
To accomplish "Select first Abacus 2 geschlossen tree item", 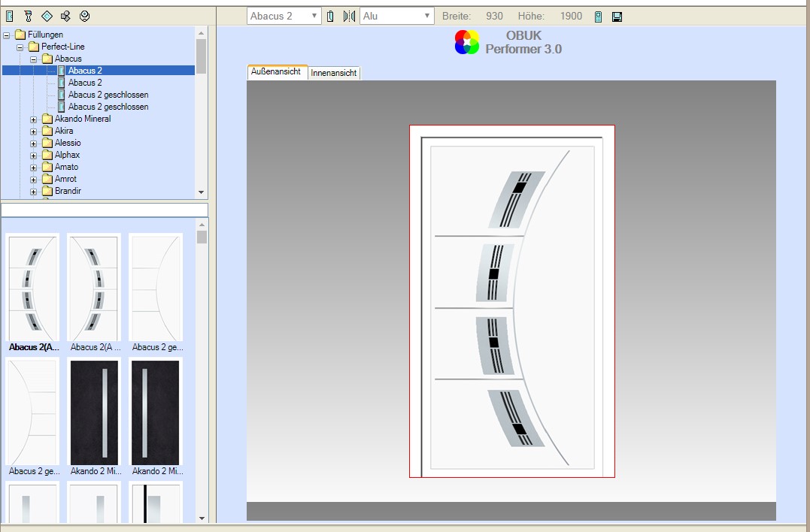I will pyautogui.click(x=108, y=95).
